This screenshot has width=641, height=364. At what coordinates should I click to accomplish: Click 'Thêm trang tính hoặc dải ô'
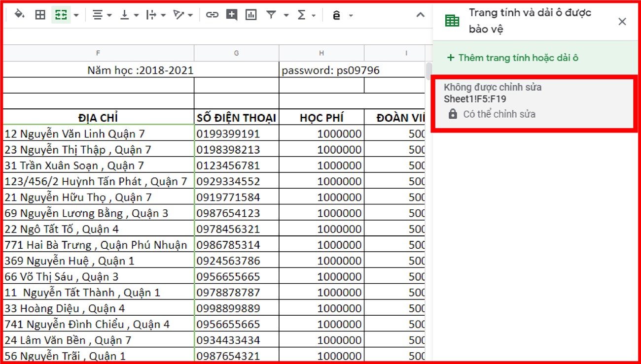[x=513, y=58]
